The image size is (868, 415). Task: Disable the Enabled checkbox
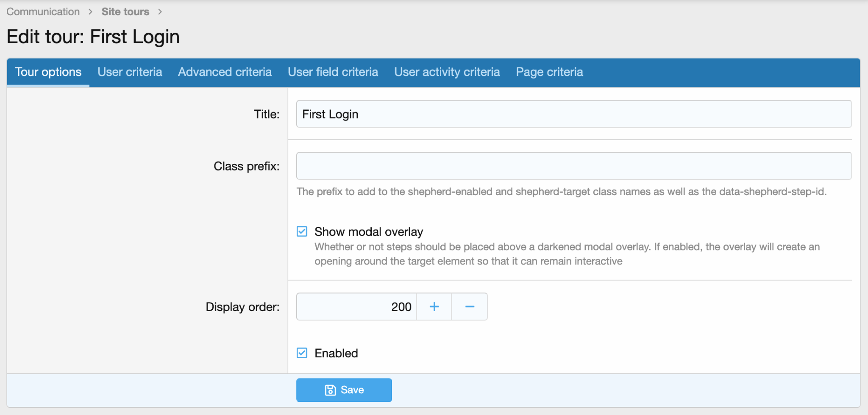pyautogui.click(x=302, y=353)
